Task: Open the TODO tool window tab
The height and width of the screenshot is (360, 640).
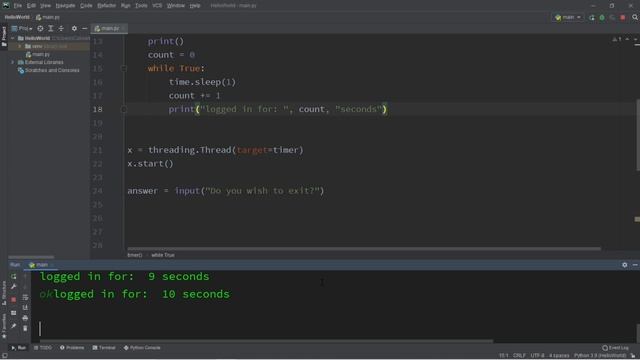Action: (43, 348)
